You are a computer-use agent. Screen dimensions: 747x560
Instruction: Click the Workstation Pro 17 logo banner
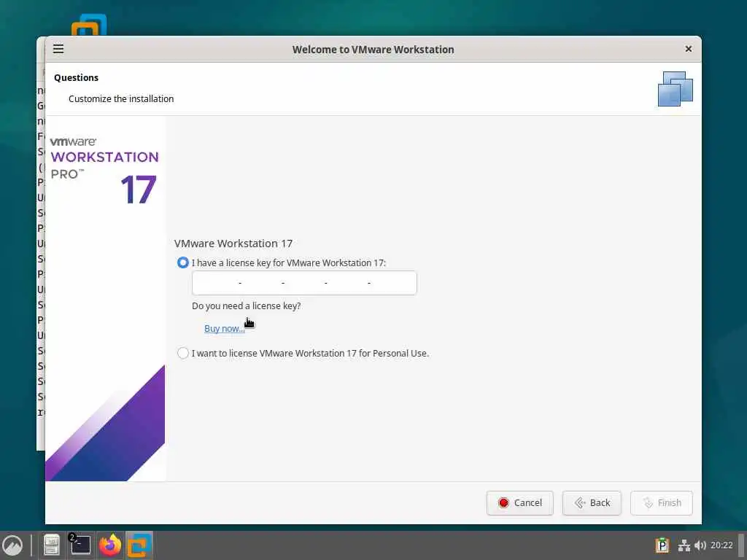105,298
